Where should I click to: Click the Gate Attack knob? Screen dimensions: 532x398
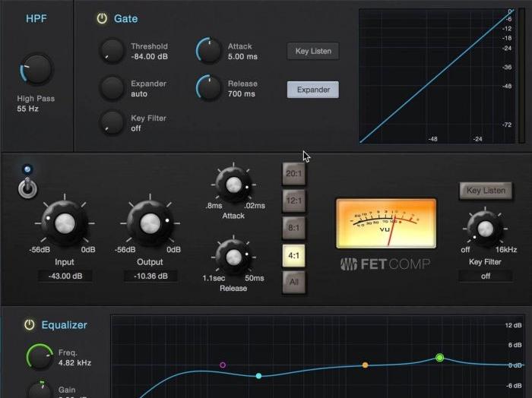pyautogui.click(x=209, y=50)
